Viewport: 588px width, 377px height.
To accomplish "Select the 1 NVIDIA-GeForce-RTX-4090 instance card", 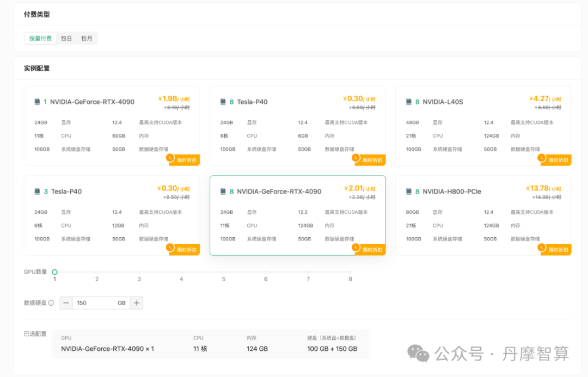I will pyautogui.click(x=112, y=126).
